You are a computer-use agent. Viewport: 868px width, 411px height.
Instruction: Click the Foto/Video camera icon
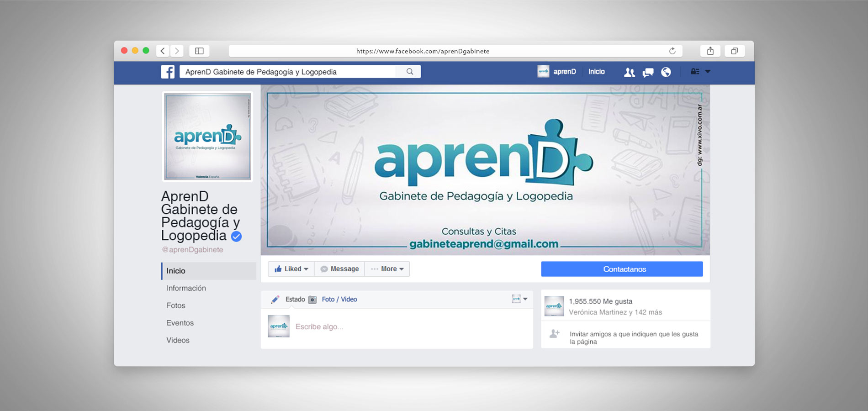[x=313, y=299]
